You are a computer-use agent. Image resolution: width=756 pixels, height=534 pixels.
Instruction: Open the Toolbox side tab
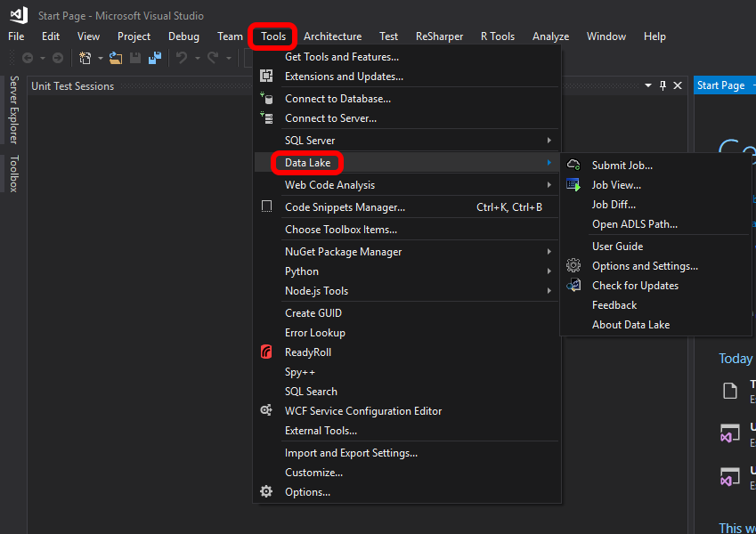tap(14, 174)
